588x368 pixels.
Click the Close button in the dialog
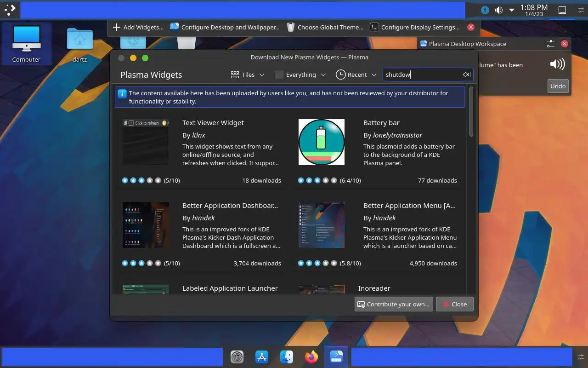tap(454, 304)
